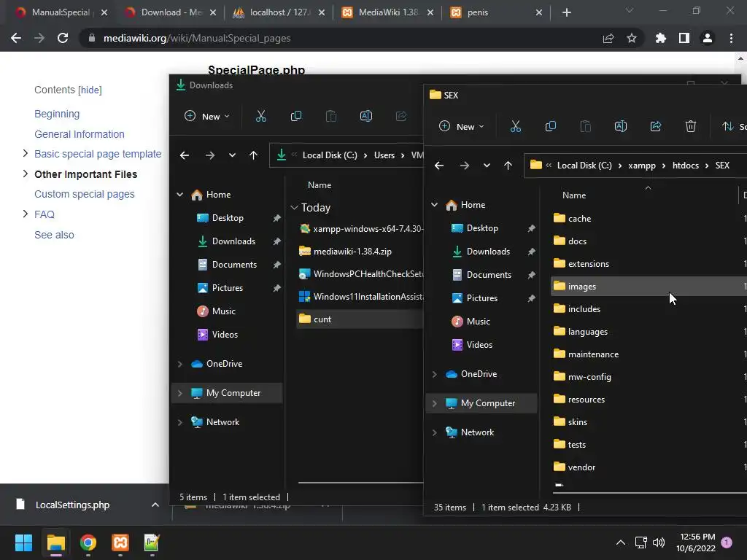747x560 pixels.
Task: Open Chrome profile icon
Action: 708,38
